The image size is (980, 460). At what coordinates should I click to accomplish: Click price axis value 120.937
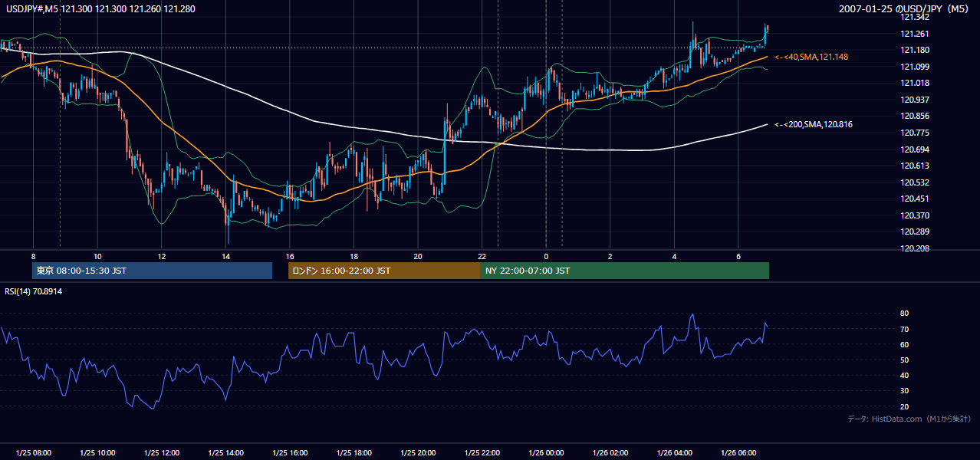pos(915,100)
